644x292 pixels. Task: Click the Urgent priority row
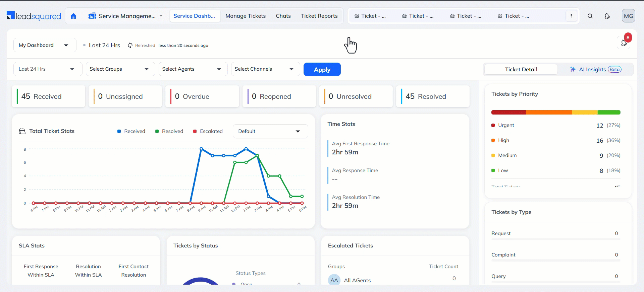556,125
